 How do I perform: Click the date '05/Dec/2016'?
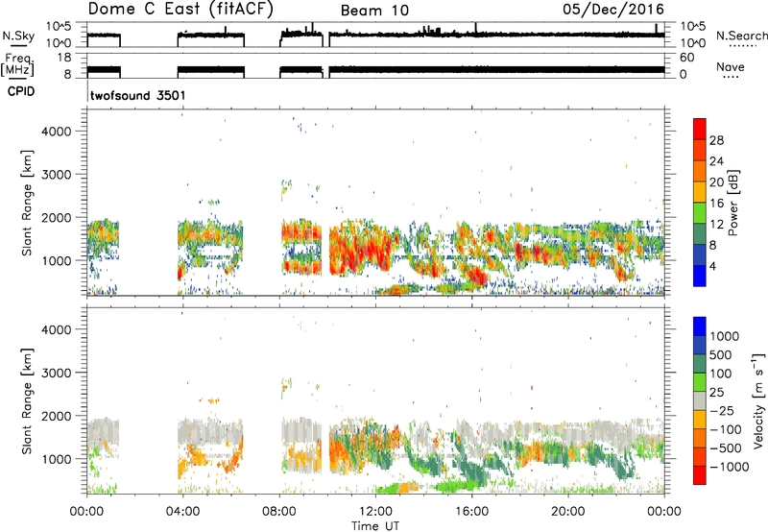[613, 10]
